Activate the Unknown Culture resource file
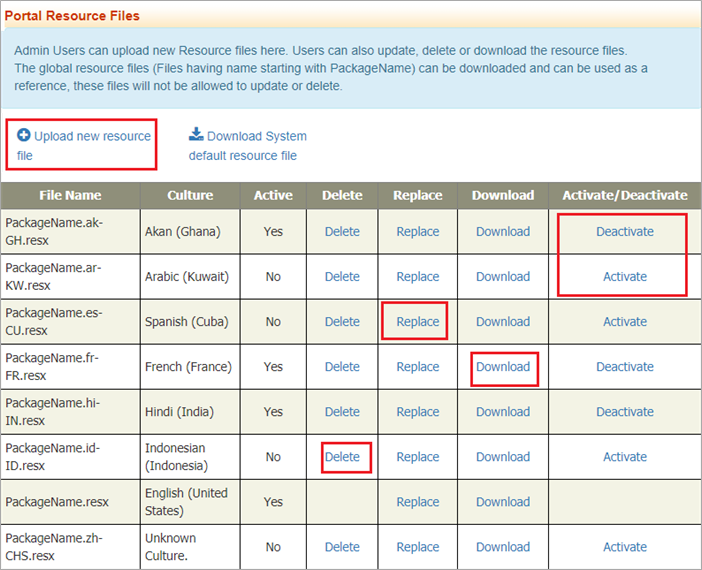 tap(624, 547)
